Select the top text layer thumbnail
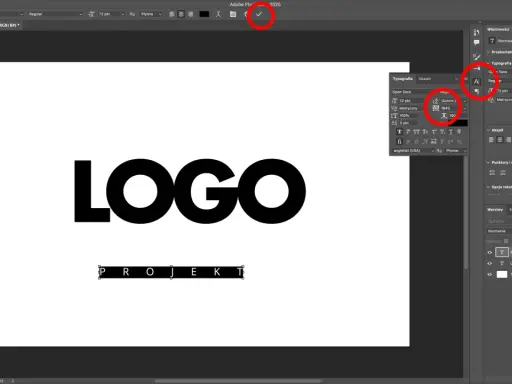Image resolution: width=512 pixels, height=384 pixels. click(x=502, y=252)
